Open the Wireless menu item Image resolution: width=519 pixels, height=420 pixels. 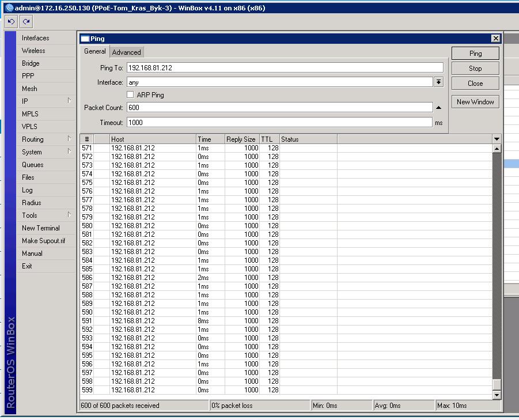(46, 51)
